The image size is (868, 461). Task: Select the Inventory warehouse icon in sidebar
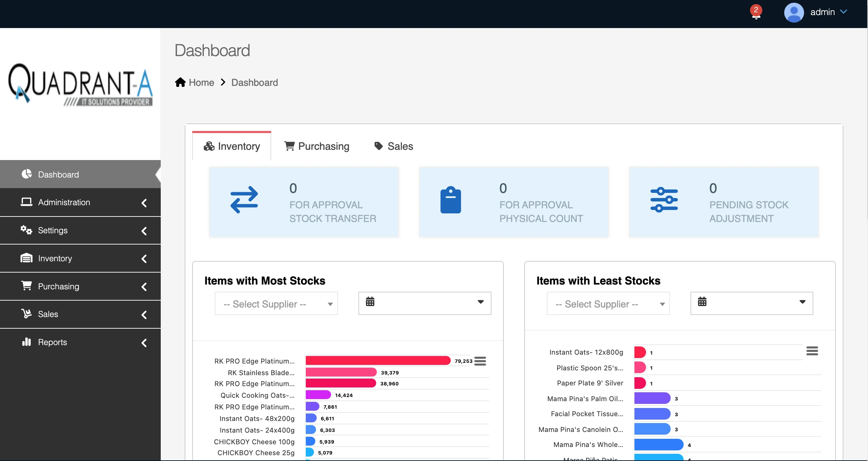pyautogui.click(x=27, y=258)
